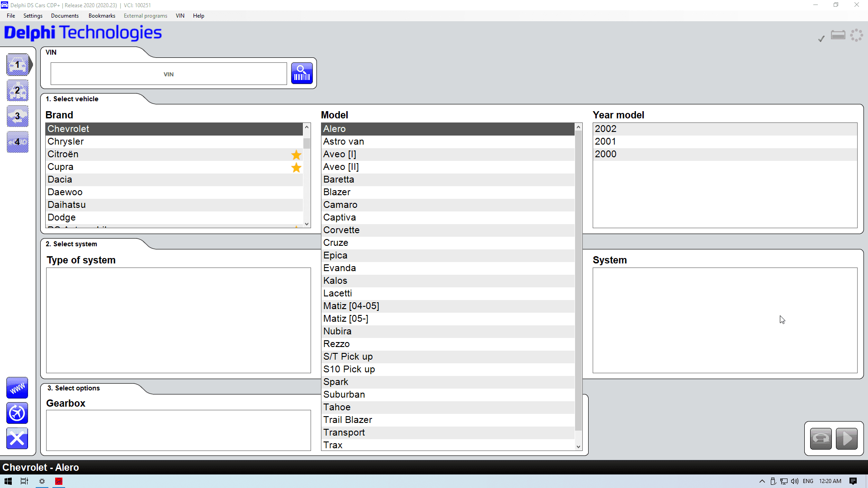Toggle the favorite star next to Cupra
This screenshot has width=868, height=488.
296,168
